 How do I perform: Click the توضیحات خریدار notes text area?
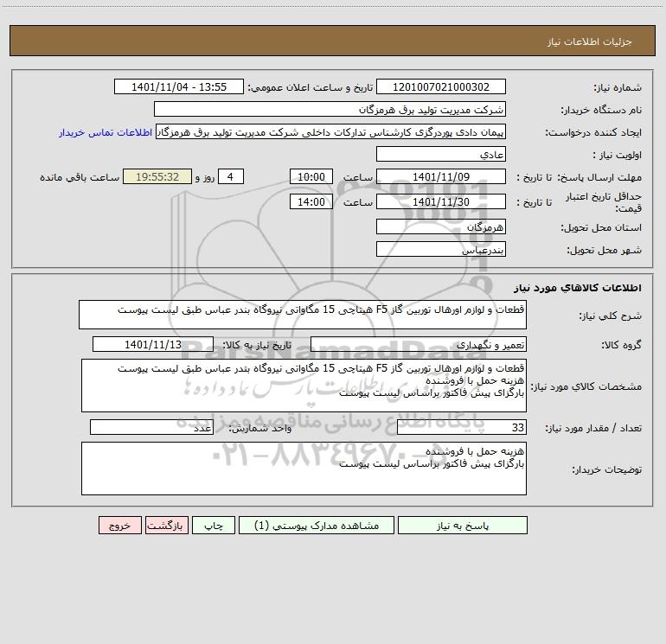click(x=304, y=469)
